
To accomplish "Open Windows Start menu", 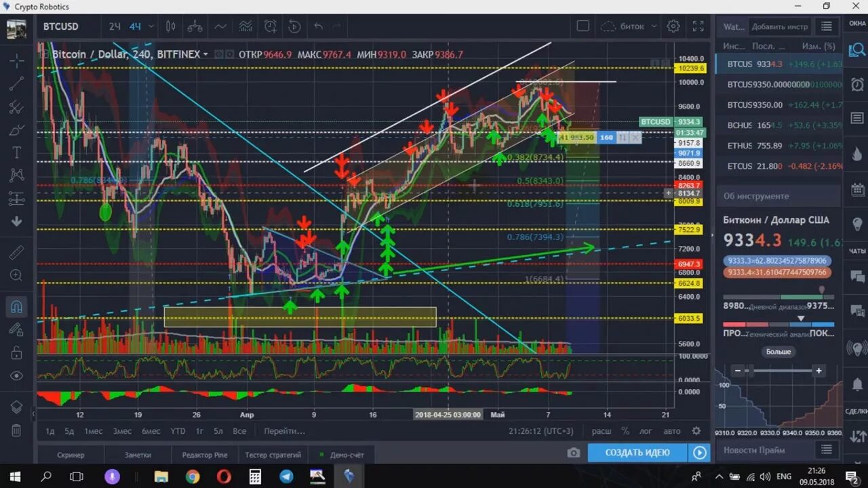I will click(15, 476).
